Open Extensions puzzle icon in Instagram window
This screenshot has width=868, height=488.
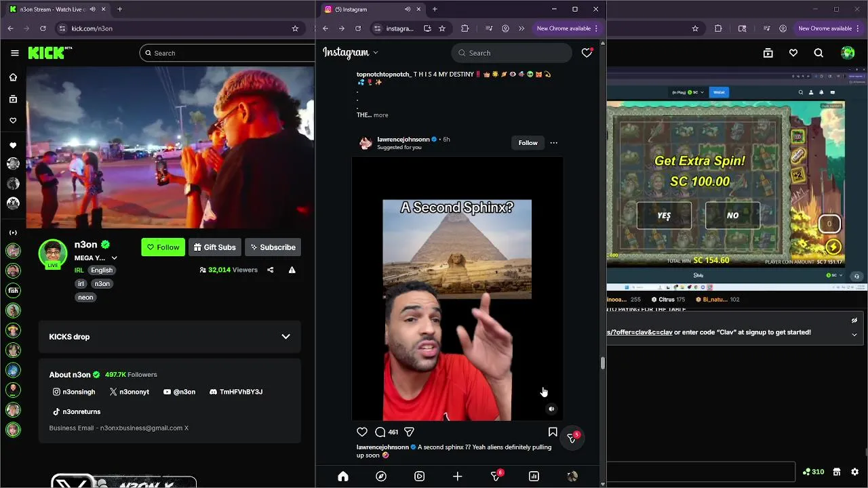(x=465, y=28)
